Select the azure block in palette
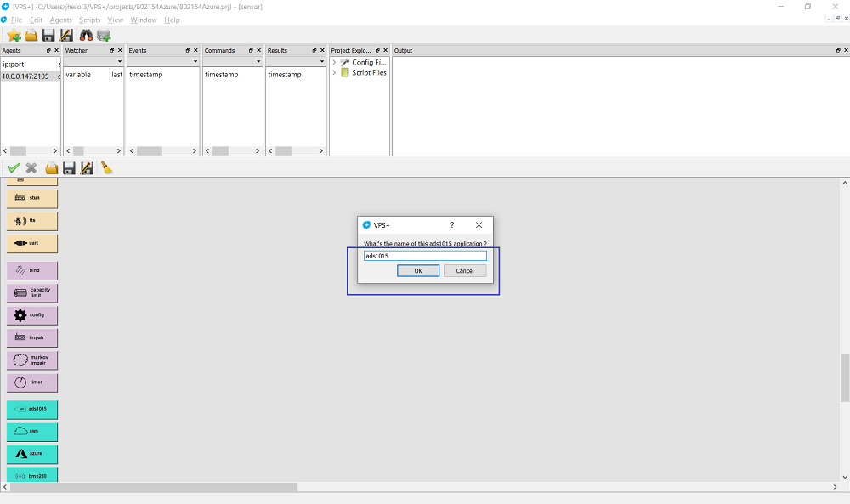 [32, 454]
